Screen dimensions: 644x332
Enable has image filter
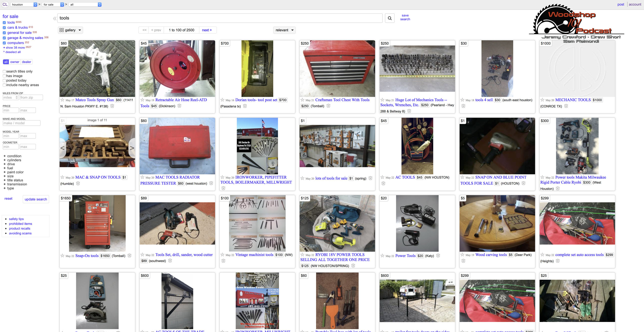(4, 76)
